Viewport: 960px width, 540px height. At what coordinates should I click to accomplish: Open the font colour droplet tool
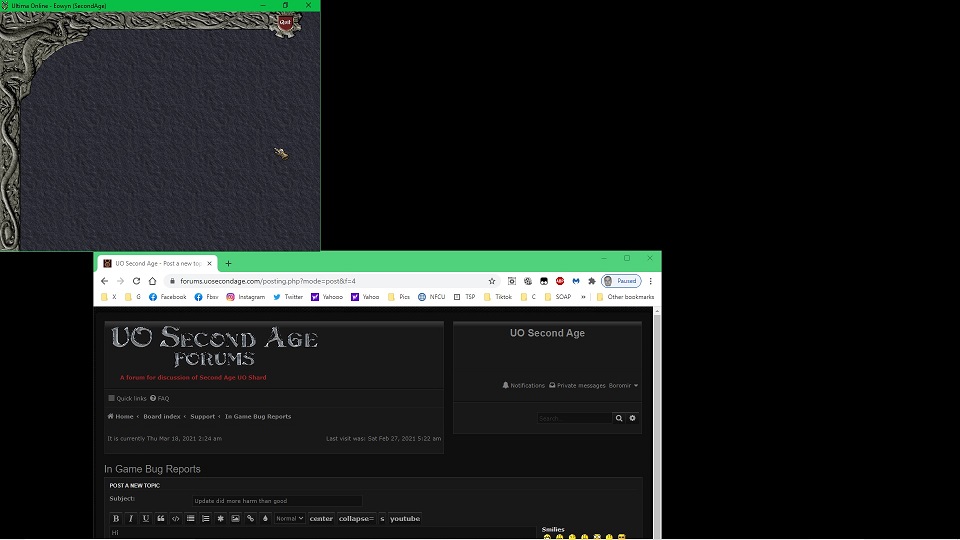[266, 519]
